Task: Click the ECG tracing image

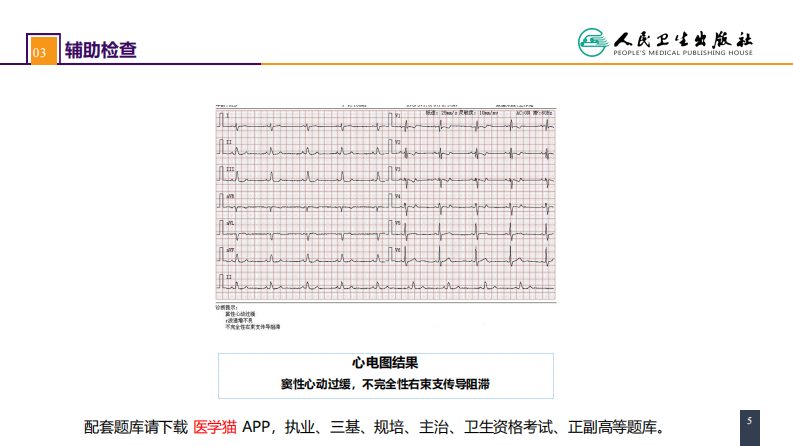Action: tap(386, 217)
